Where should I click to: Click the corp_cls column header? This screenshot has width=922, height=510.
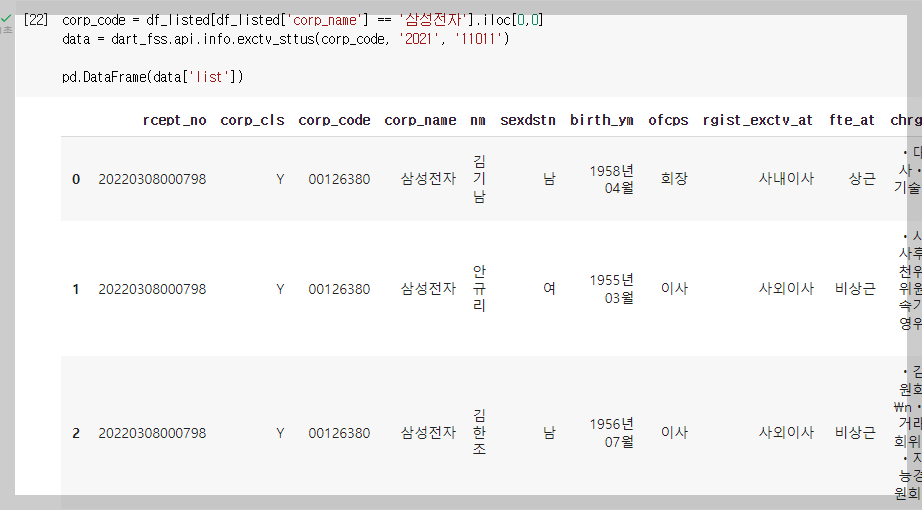252,121
